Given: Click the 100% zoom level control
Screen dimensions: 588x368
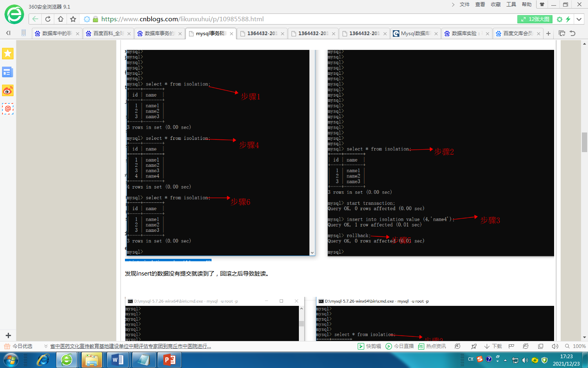Looking at the screenshot, I should (575, 346).
